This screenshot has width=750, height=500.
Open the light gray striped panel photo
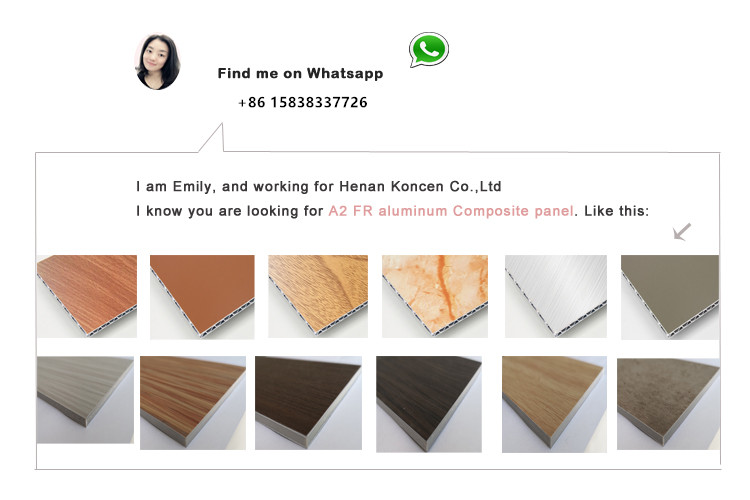click(x=85, y=400)
